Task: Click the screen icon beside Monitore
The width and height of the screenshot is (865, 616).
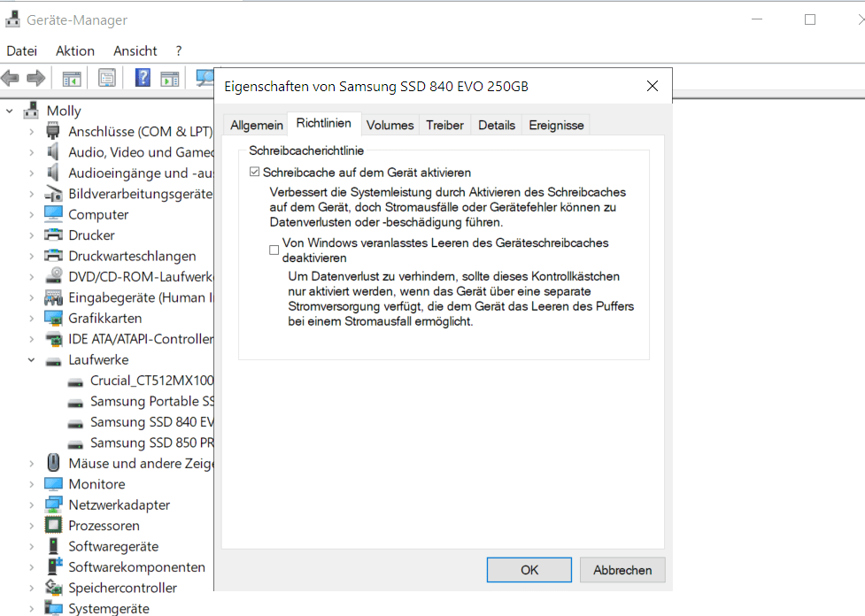Action: [53, 483]
